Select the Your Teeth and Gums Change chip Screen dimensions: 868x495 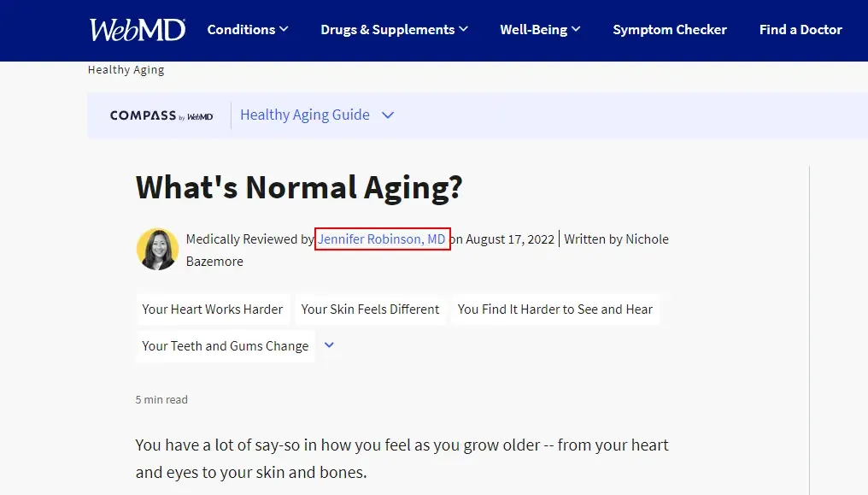tap(225, 345)
